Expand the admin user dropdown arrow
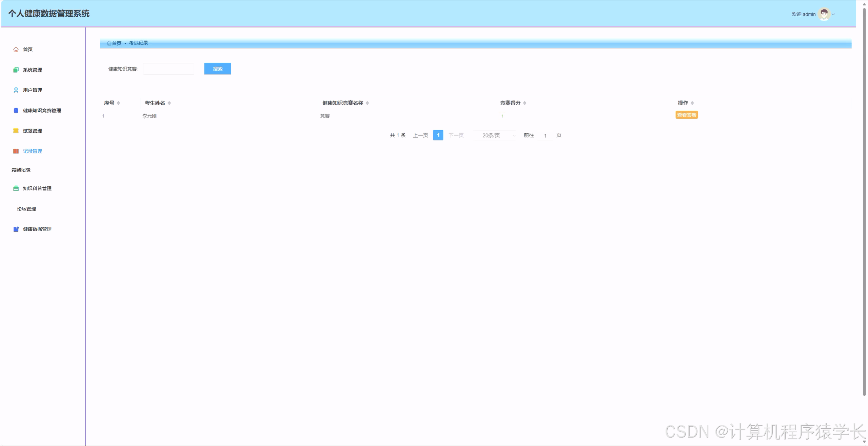 [x=833, y=14]
